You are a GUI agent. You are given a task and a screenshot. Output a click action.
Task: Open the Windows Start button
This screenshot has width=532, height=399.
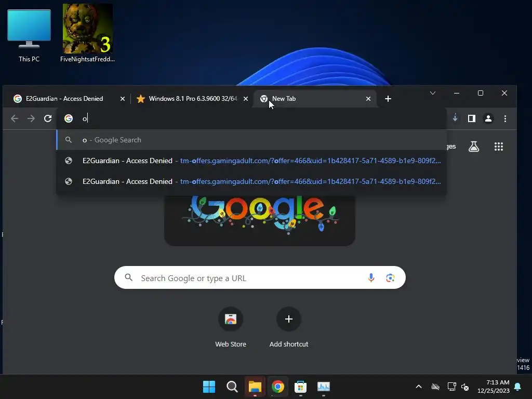tap(209, 387)
